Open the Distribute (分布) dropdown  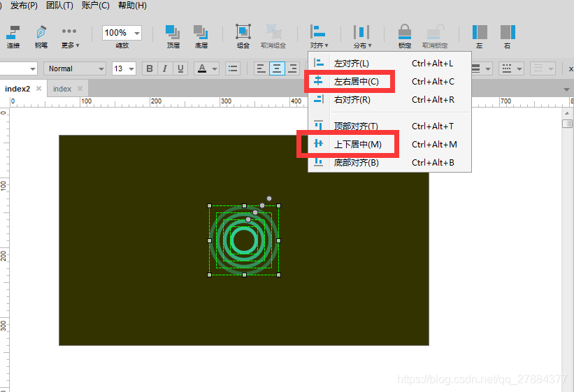click(x=362, y=36)
